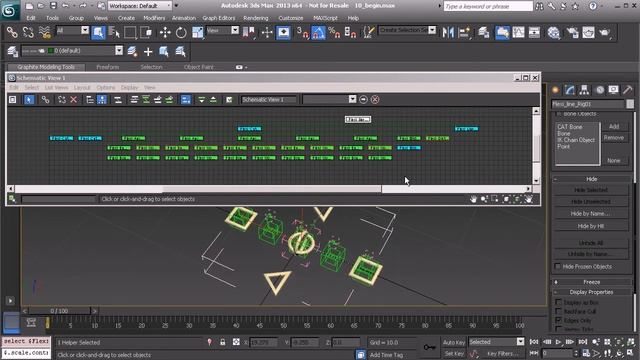Uncheck Edges Only checkbox
Screen dimensions: 640x360
pos(558,320)
